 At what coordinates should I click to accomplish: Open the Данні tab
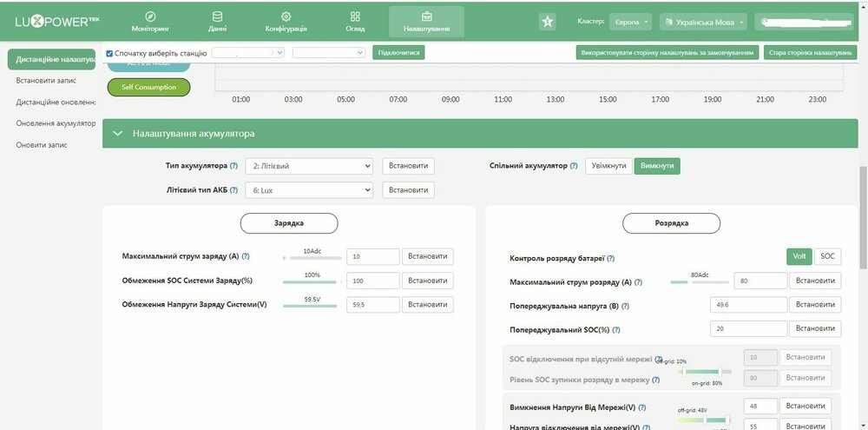pyautogui.click(x=218, y=22)
